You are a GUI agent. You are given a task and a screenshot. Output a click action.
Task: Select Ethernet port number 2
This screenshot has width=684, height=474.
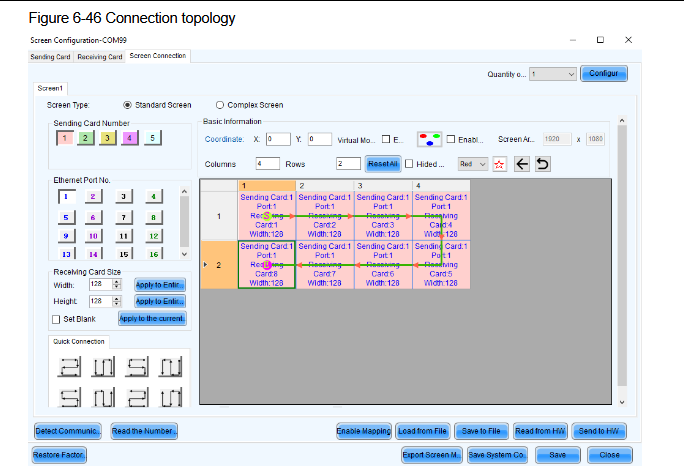[93, 197]
